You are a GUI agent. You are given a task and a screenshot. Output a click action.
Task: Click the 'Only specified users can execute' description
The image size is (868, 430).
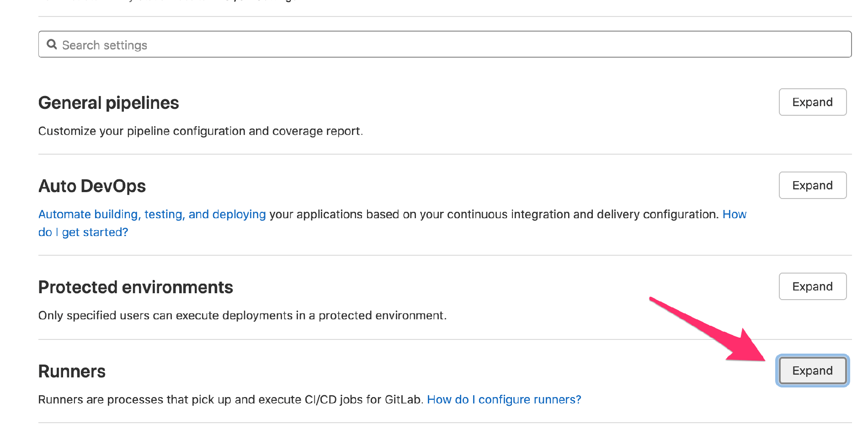[x=242, y=316]
